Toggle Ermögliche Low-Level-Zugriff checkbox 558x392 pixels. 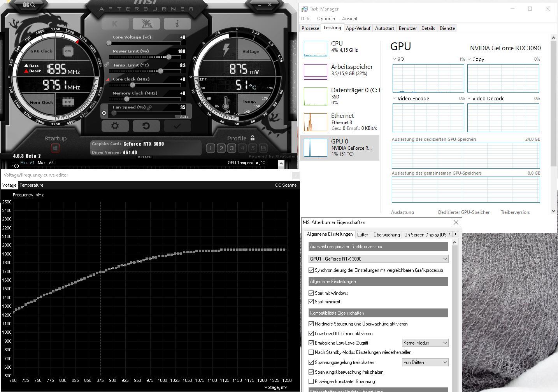pyautogui.click(x=311, y=343)
